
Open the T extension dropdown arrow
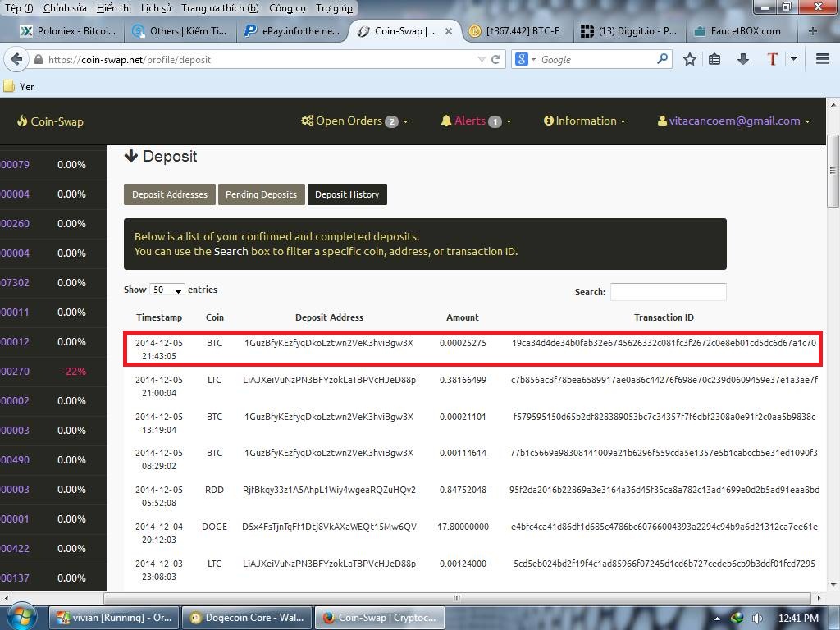pyautogui.click(x=793, y=59)
